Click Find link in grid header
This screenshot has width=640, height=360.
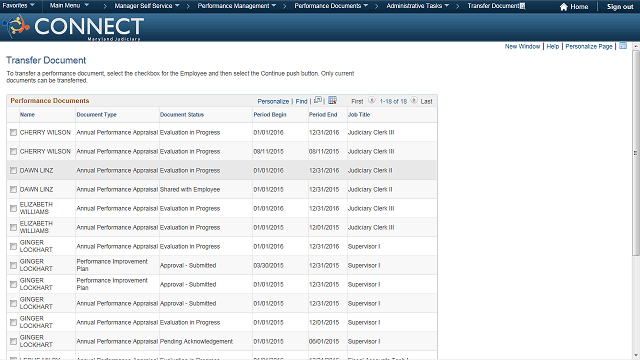point(301,101)
